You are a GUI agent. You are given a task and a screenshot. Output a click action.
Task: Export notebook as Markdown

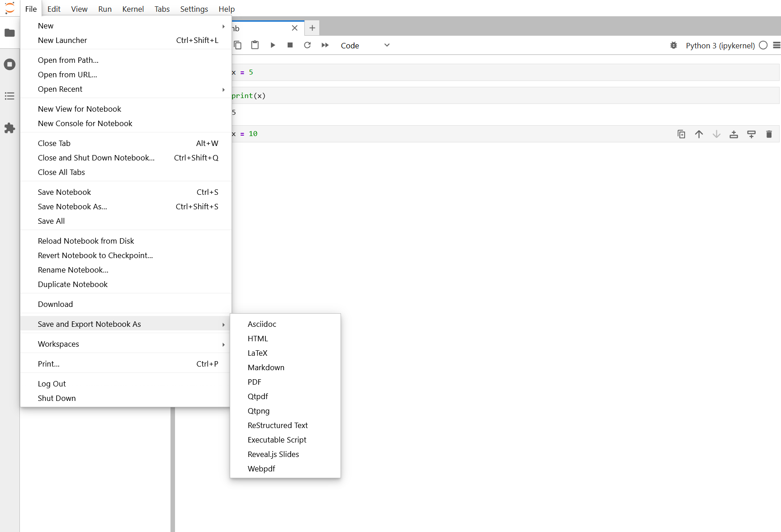(x=285, y=367)
